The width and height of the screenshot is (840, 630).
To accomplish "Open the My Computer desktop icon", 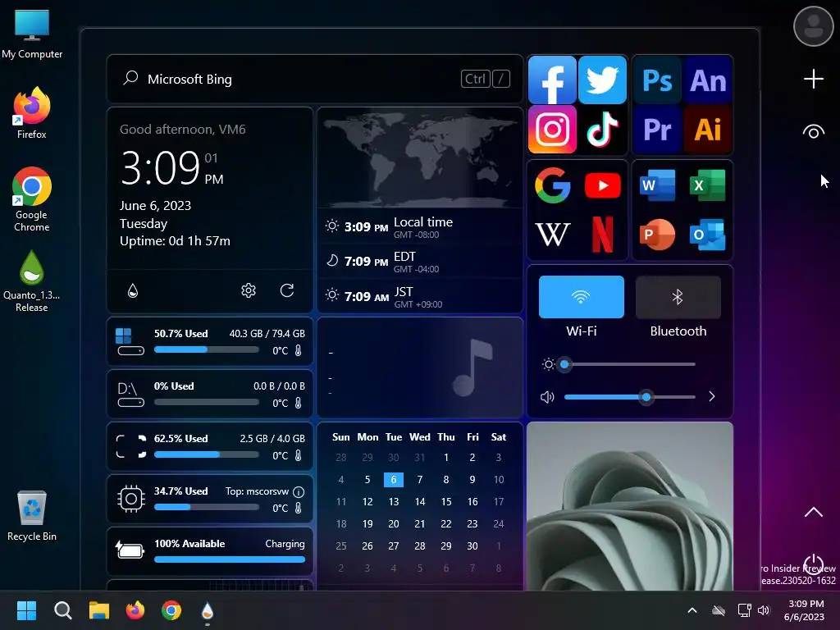I will tap(32, 34).
